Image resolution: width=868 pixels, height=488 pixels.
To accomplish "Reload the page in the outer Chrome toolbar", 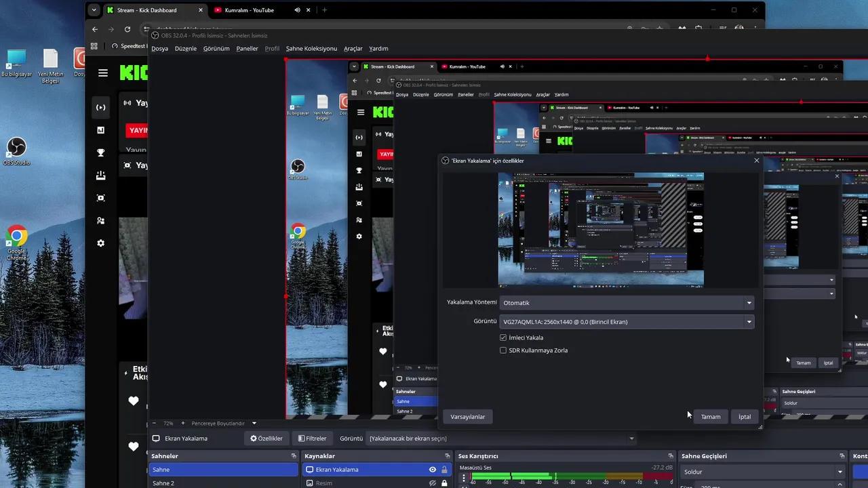I will (127, 29).
